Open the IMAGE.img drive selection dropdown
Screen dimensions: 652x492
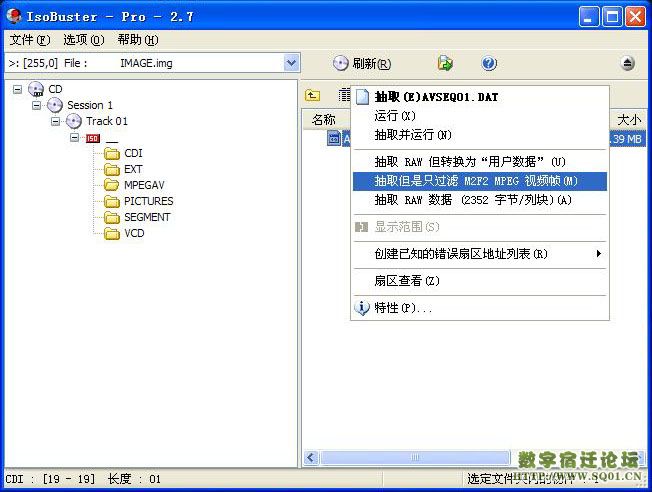click(291, 63)
